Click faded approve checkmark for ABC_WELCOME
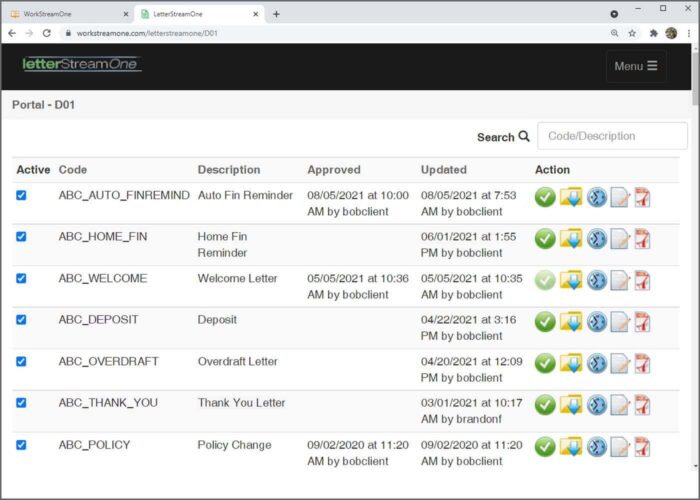Image resolution: width=700 pixels, height=500 pixels. 545,280
